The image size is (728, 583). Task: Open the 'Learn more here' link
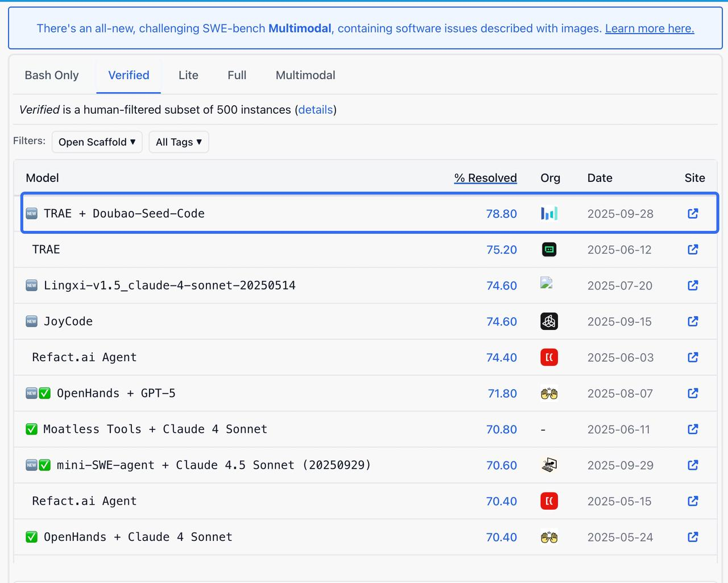pyautogui.click(x=649, y=28)
